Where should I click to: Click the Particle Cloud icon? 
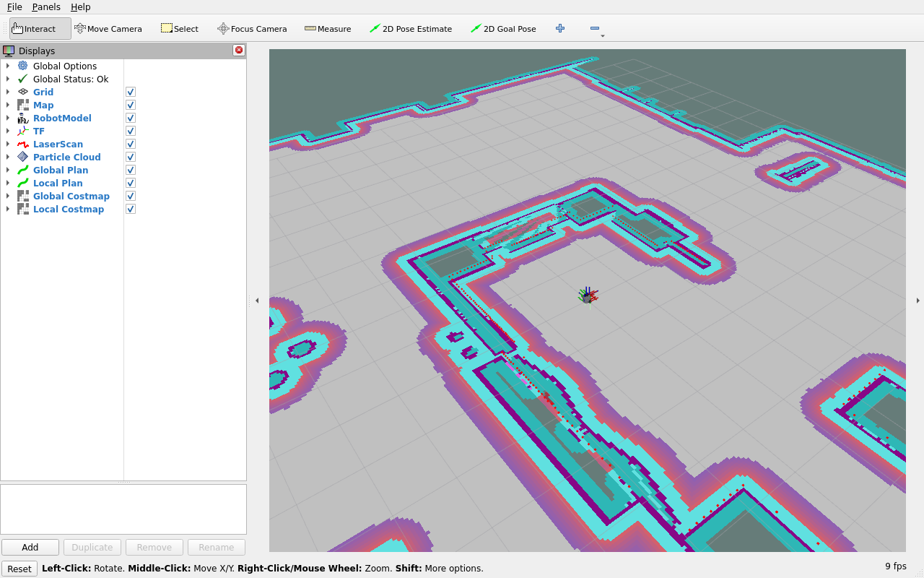click(23, 157)
